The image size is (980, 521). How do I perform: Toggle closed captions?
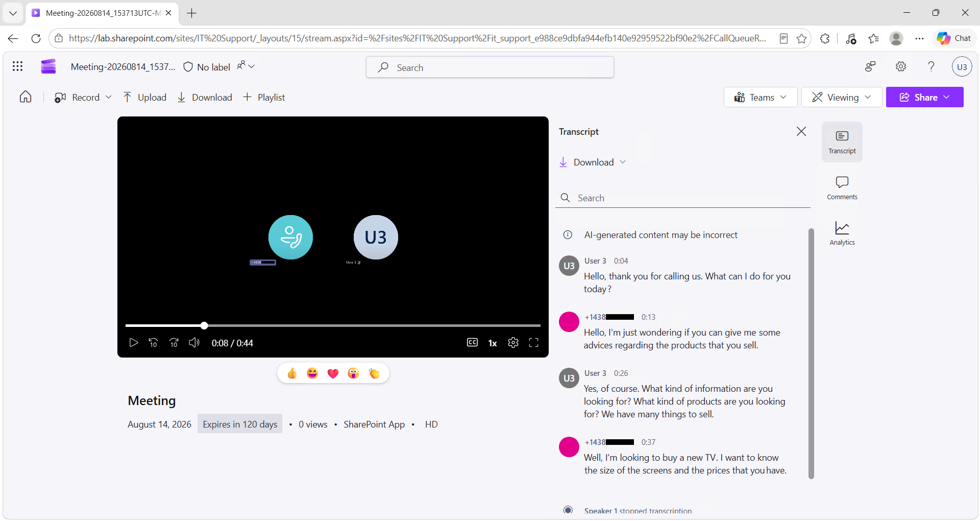[x=473, y=343]
